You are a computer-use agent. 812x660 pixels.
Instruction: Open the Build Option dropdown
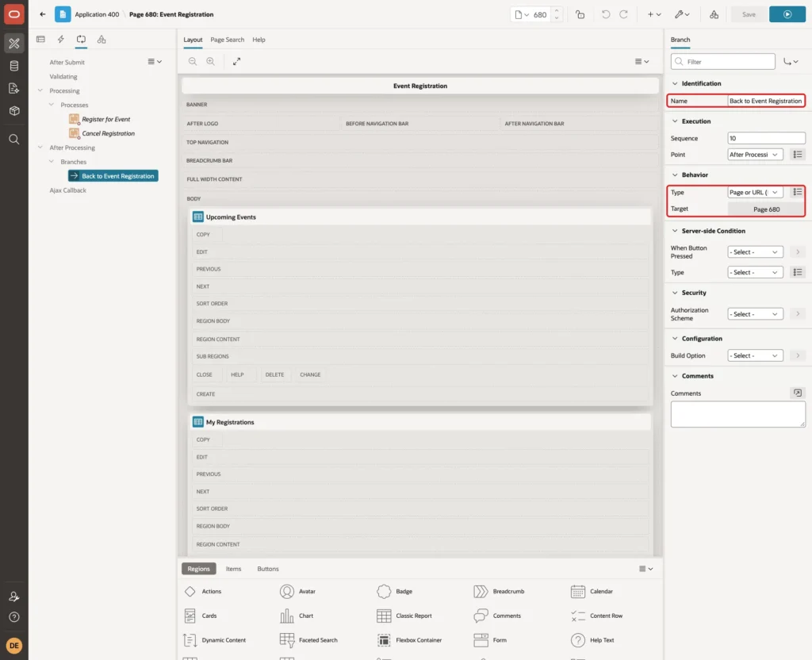coord(755,355)
